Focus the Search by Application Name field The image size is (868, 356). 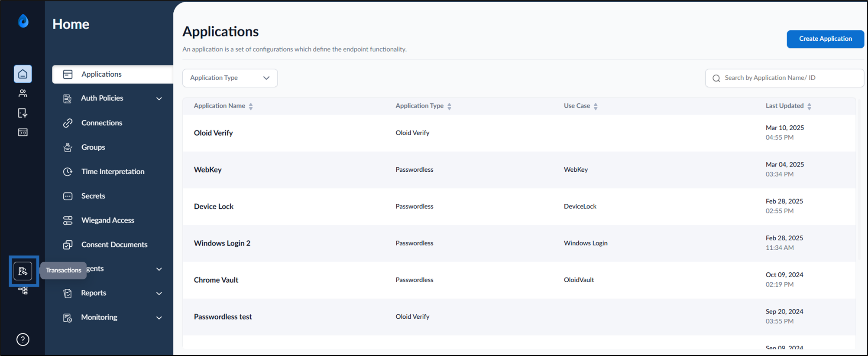[x=784, y=78]
